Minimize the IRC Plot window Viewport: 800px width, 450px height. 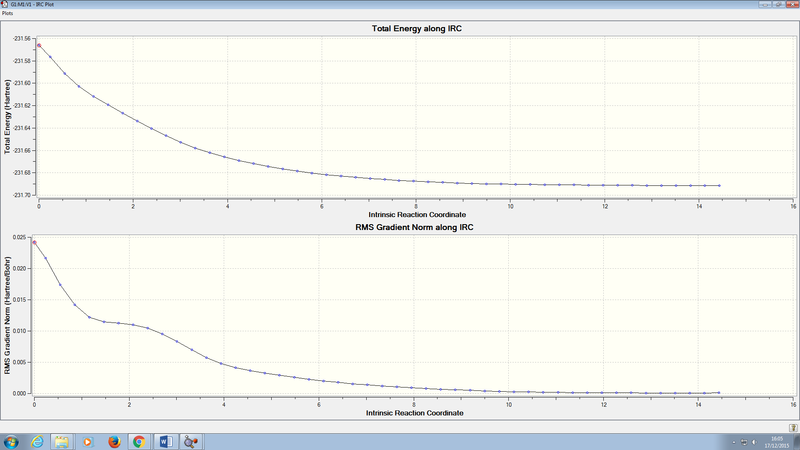765,4
